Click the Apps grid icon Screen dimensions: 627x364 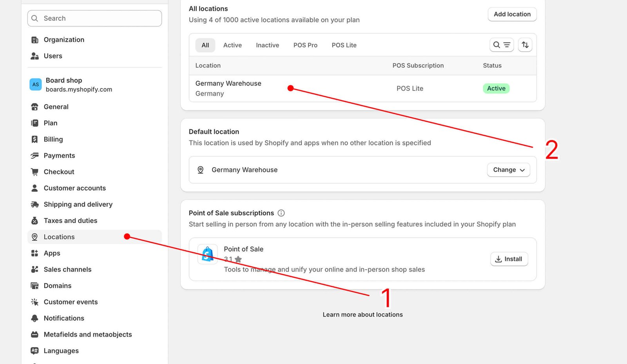34,253
